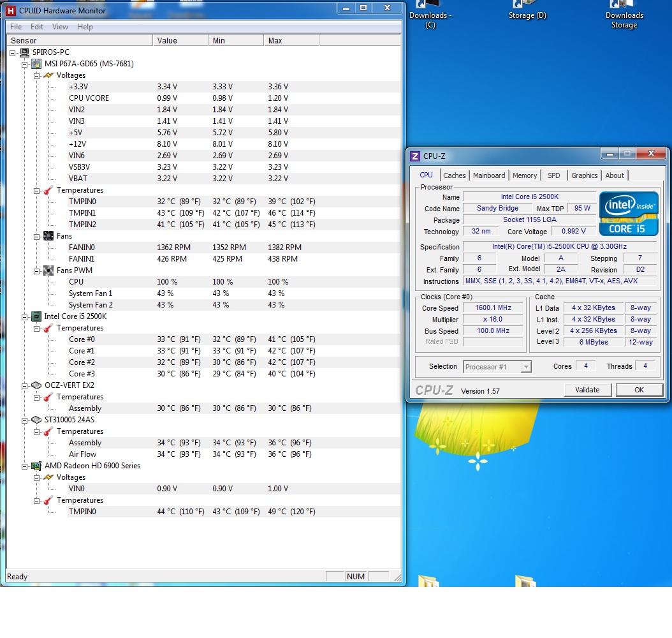672x638 pixels.
Task: Click the CPU-Z title bar Z icon
Action: tap(415, 156)
